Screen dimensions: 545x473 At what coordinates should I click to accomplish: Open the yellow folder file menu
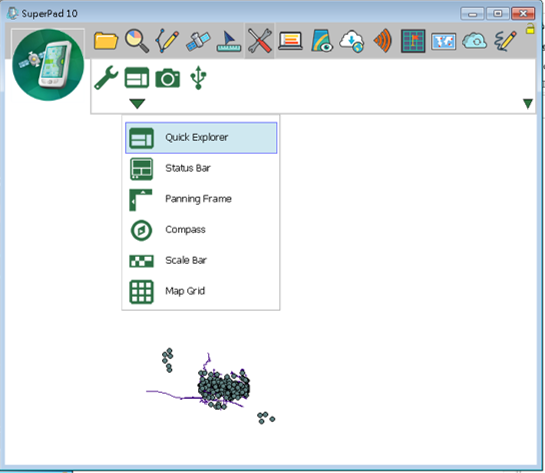[x=106, y=41]
